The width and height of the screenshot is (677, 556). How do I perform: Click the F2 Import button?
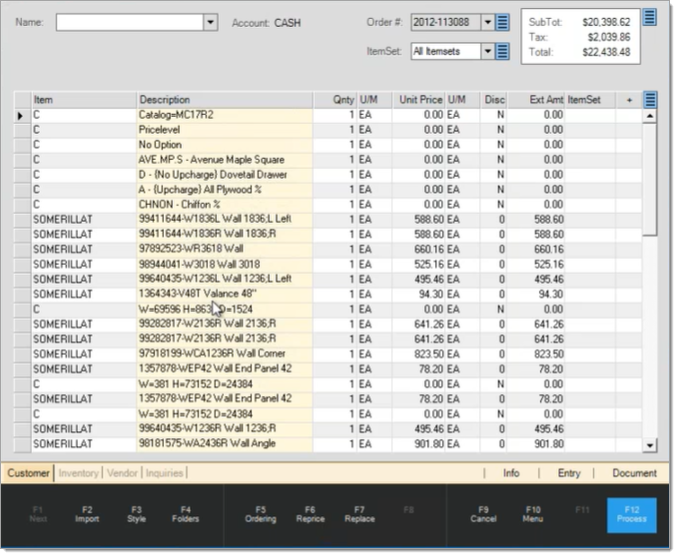(87, 514)
